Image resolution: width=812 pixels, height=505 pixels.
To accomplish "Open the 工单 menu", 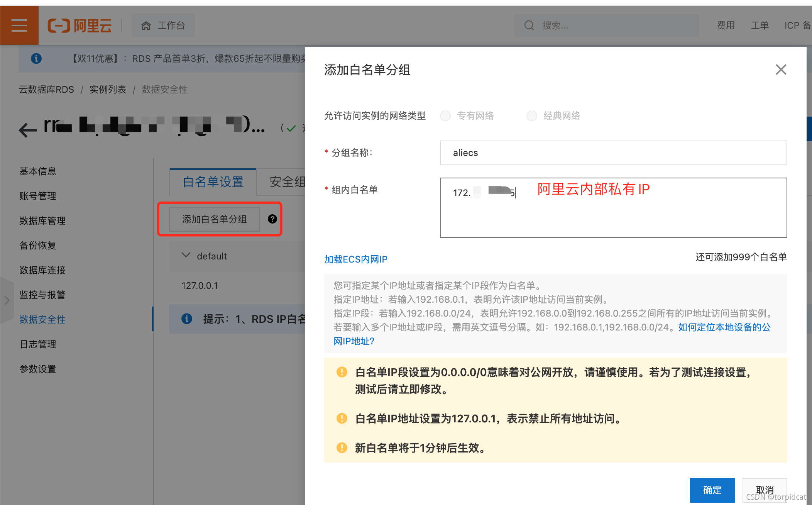I will point(760,25).
